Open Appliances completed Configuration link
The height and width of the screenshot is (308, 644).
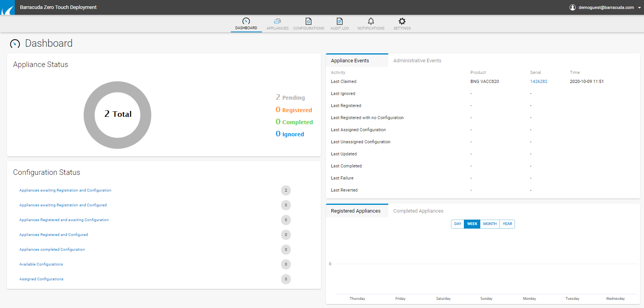coord(52,250)
